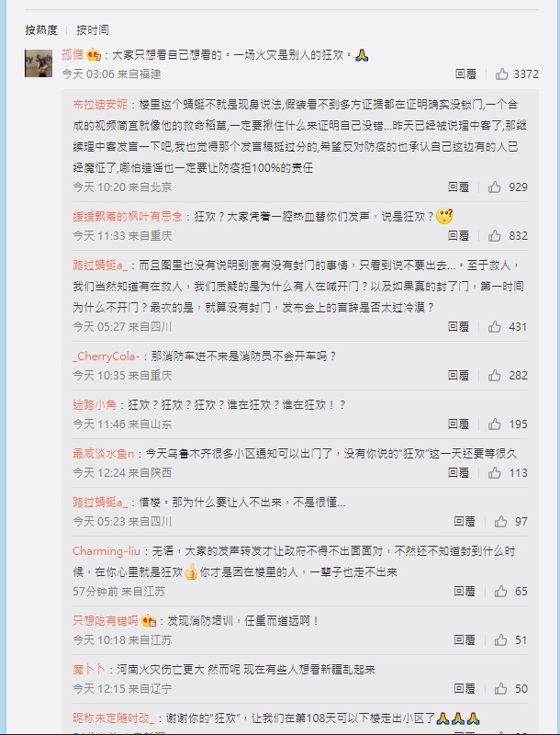The width and height of the screenshot is (560, 735).
Task: Reply to 缓缓飘落的枫叶有思念's comment
Action: (458, 236)
